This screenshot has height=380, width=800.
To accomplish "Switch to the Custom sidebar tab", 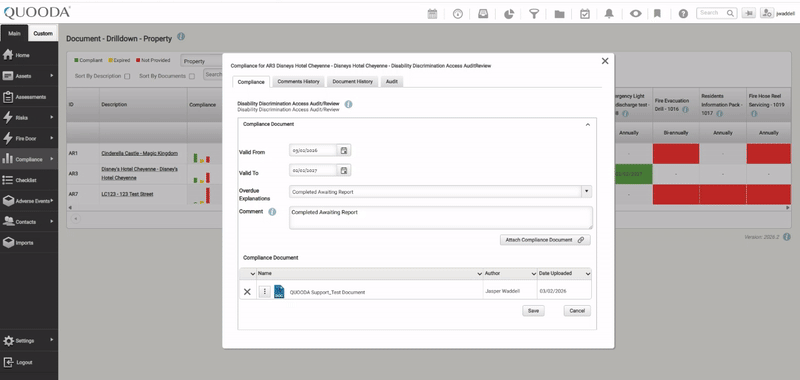I will pos(43,34).
